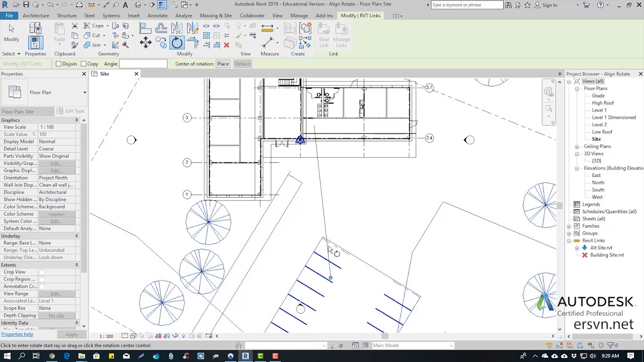644x362 pixels.
Task: Open the Cope dropdown arrow
Action: coord(108,26)
